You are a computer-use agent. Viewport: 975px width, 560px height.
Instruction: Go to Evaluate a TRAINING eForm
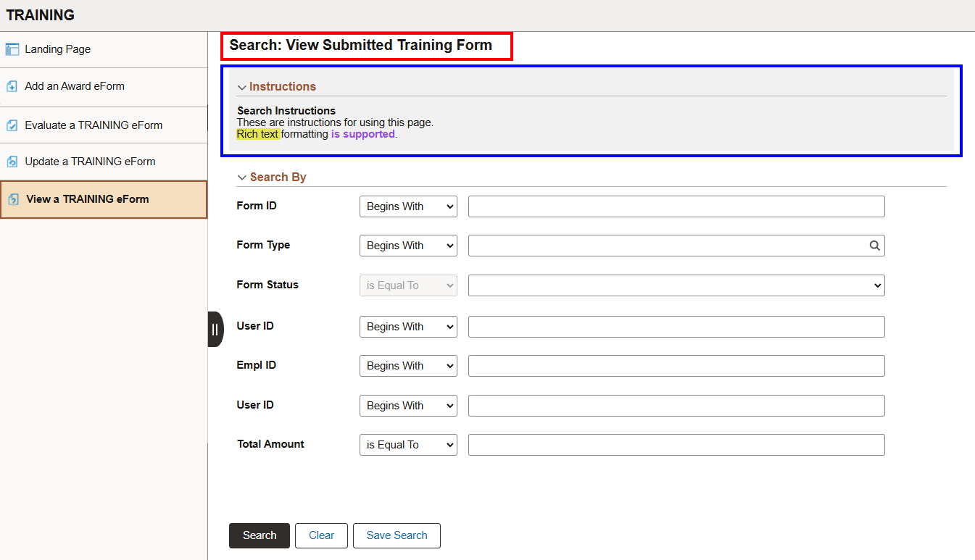tap(104, 125)
